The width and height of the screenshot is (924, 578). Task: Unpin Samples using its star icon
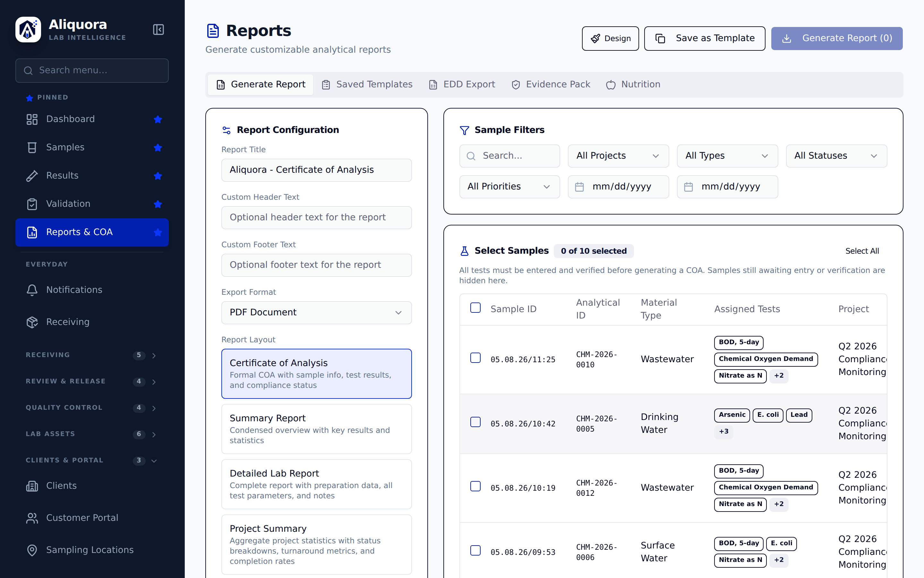158,148
